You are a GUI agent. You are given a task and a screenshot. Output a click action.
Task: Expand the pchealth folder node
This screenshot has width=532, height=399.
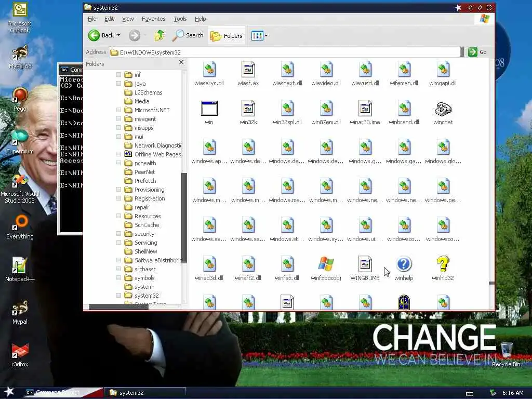point(119,163)
